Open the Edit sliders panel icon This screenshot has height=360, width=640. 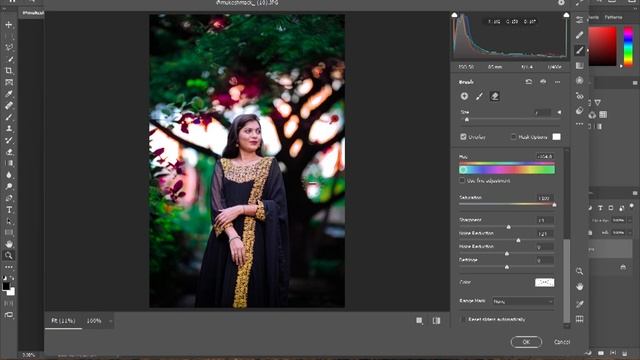(x=580, y=20)
